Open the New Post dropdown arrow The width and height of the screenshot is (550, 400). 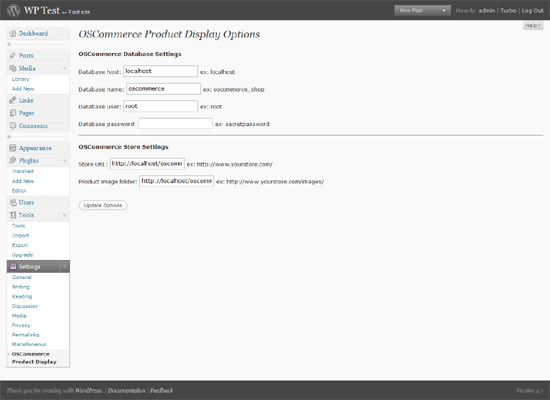(x=444, y=11)
